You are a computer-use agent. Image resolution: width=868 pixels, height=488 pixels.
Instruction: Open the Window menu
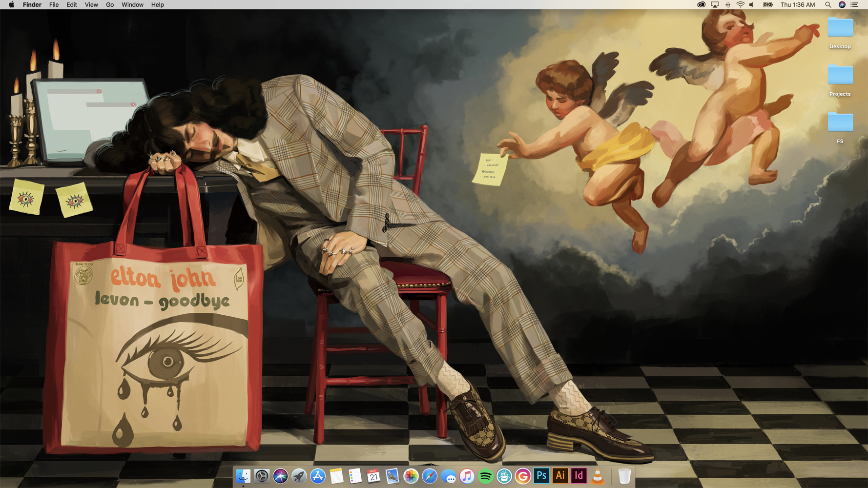pyautogui.click(x=132, y=4)
